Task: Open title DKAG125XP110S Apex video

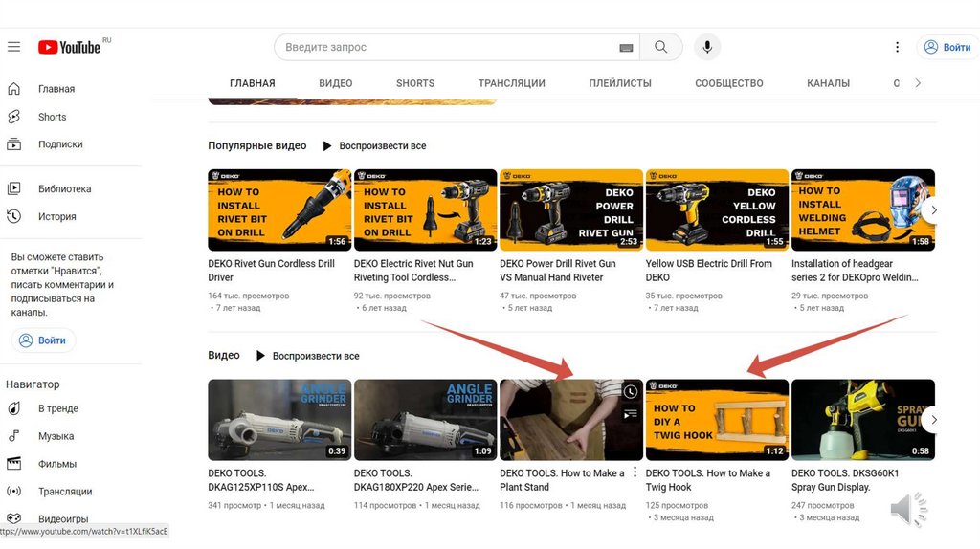Action: pyautogui.click(x=261, y=480)
